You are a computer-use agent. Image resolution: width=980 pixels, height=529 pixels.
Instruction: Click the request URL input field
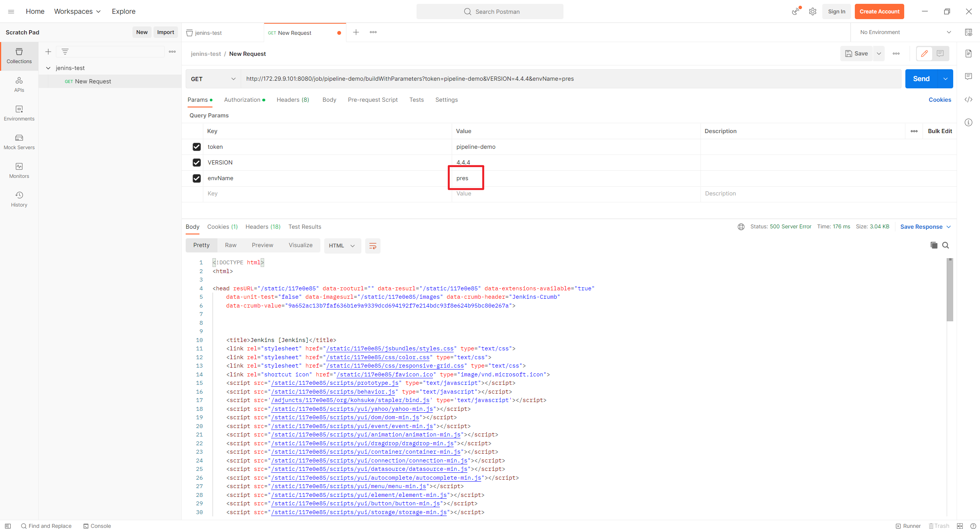click(x=571, y=79)
